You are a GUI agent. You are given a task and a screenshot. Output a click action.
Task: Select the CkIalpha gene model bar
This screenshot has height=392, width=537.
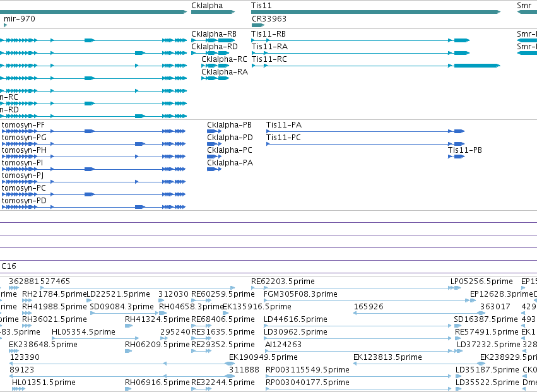(213, 12)
